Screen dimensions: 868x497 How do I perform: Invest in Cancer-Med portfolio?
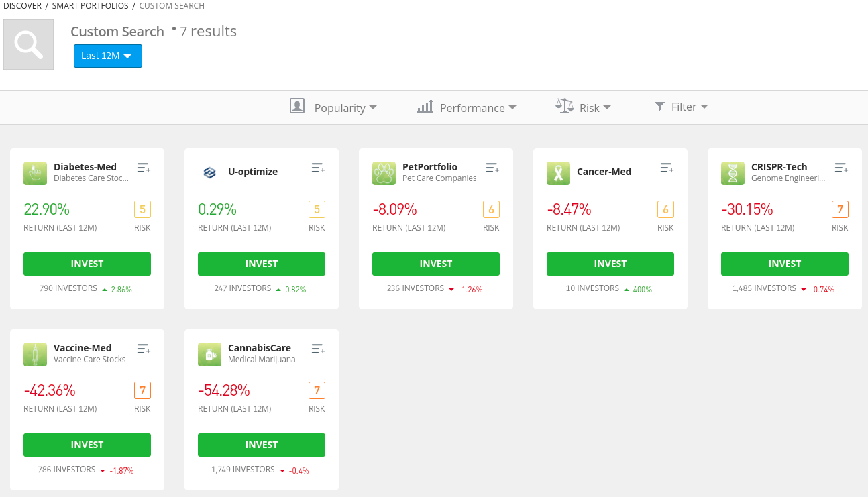pyautogui.click(x=610, y=264)
